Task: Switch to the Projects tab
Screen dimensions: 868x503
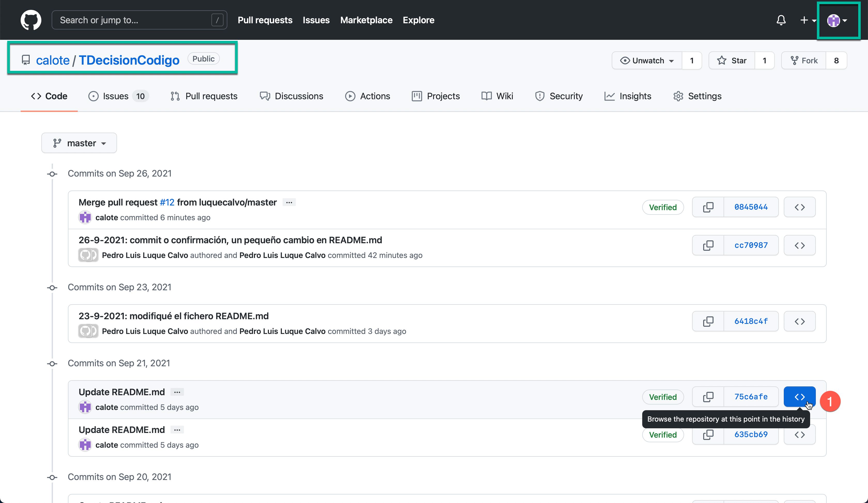Action: (436, 96)
